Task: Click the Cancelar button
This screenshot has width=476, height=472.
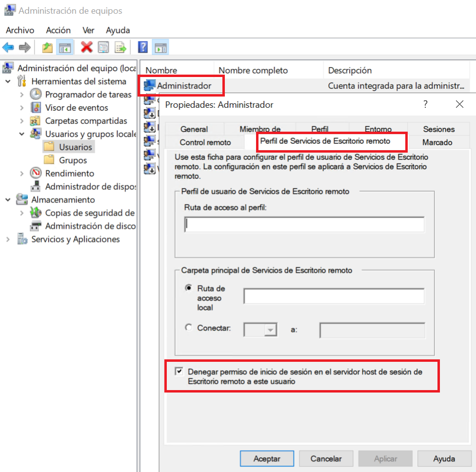Action: pos(326,459)
